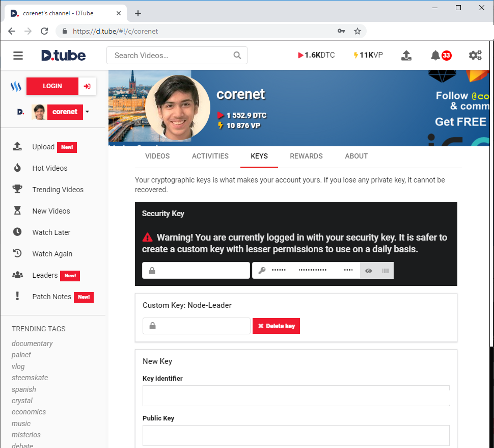Open the spanish trending tag
Image resolution: width=494 pixels, height=448 pixels.
tap(23, 389)
